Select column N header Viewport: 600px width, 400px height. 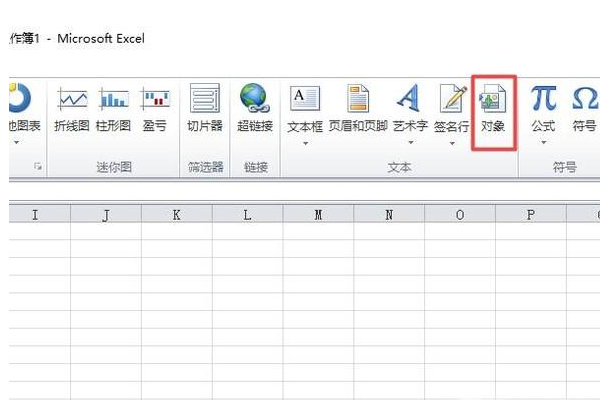point(389,215)
